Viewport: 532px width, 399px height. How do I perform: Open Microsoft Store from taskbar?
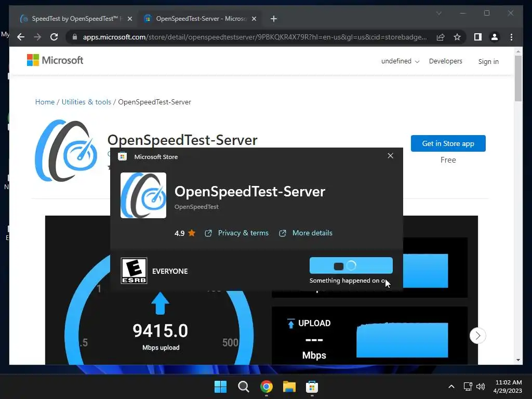pos(312,387)
